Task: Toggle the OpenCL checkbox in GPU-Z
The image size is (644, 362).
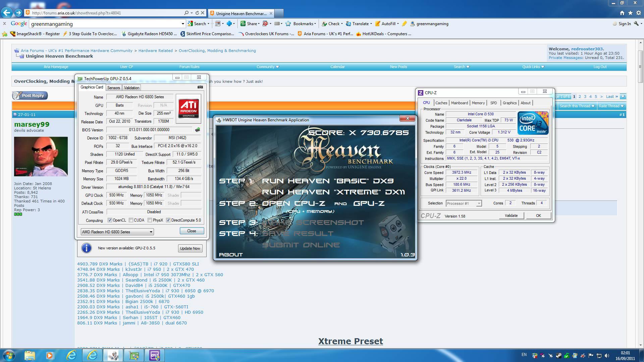Action: coord(110,220)
